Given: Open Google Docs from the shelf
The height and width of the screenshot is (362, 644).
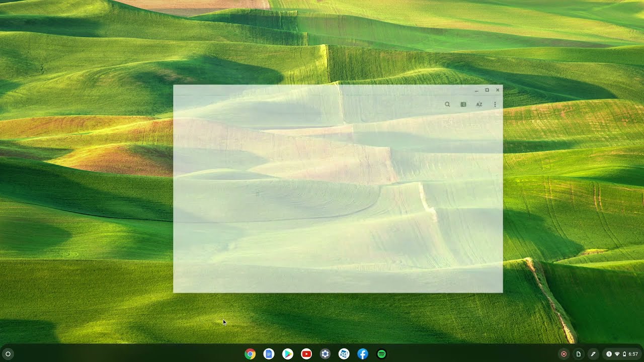Looking at the screenshot, I should [x=269, y=354].
